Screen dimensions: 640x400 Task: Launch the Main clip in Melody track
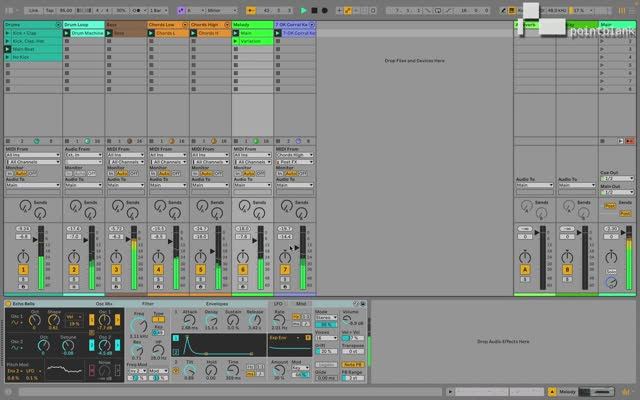click(x=236, y=33)
